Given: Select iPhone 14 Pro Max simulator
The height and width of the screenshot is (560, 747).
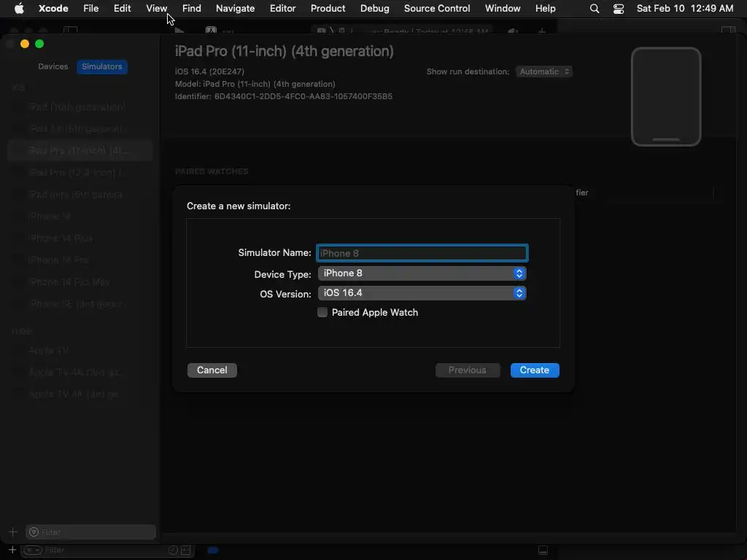Looking at the screenshot, I should [x=80, y=282].
